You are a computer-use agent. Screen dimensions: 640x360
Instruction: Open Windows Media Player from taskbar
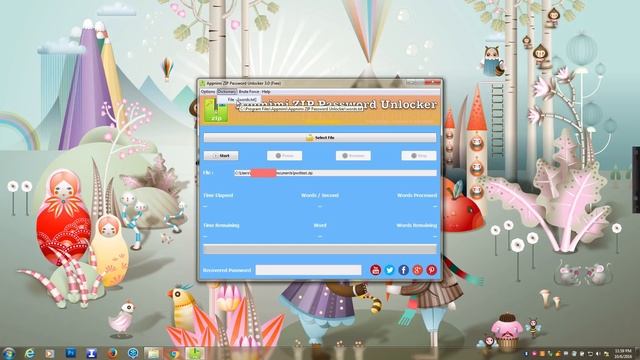point(50,353)
